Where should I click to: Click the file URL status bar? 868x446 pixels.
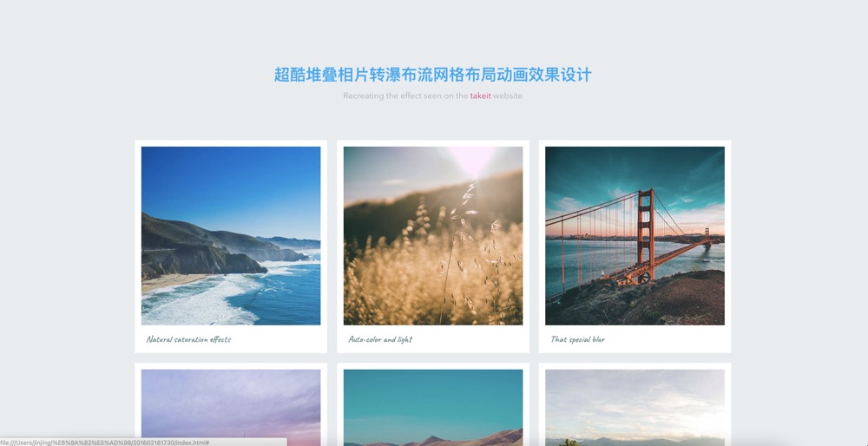pos(143,443)
